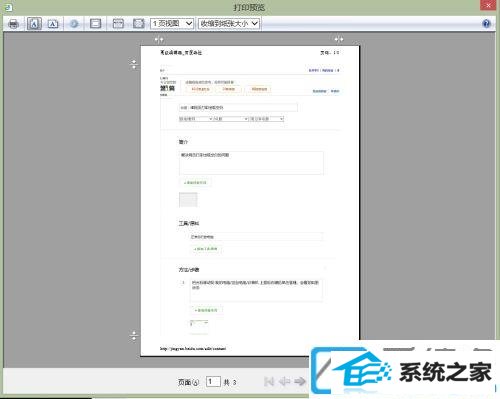Switch to view full page
500x399 pixels.
(x=139, y=24)
